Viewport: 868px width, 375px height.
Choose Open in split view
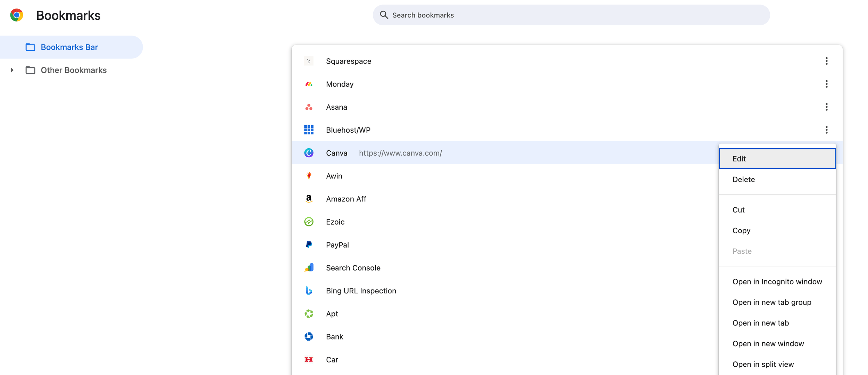(x=777, y=364)
